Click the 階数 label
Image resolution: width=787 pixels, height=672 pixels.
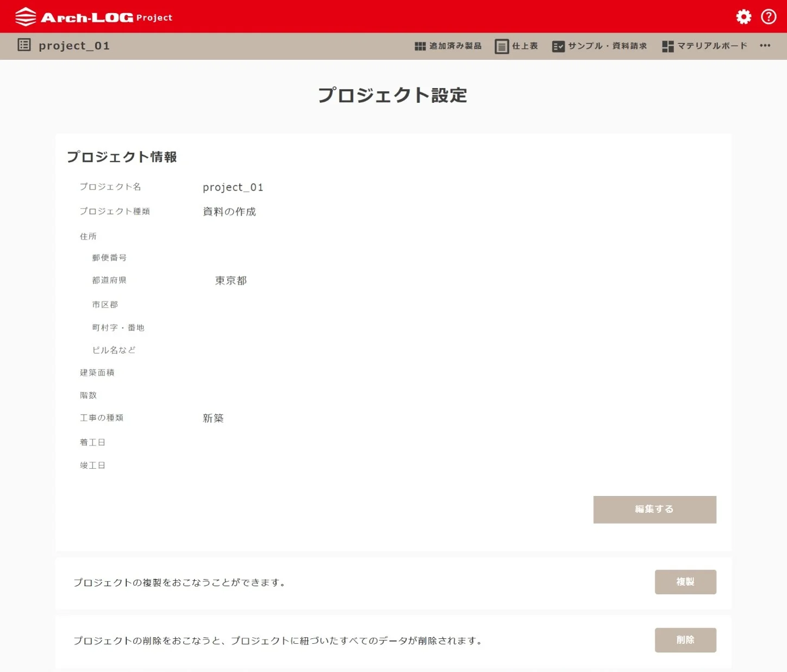(88, 395)
